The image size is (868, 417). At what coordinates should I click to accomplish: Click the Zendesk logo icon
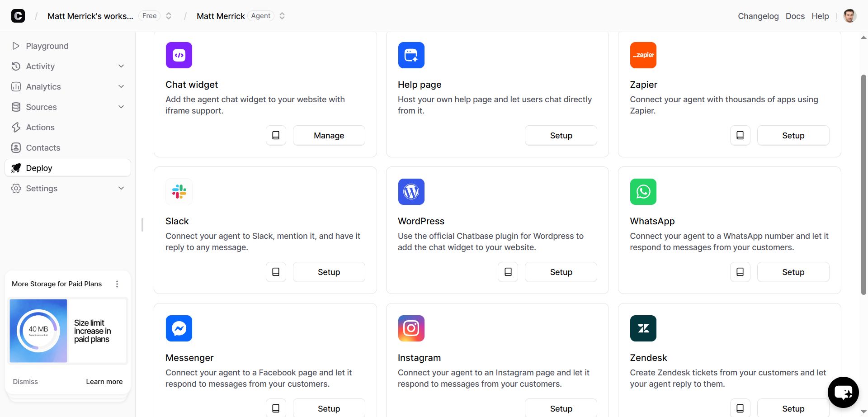click(643, 328)
